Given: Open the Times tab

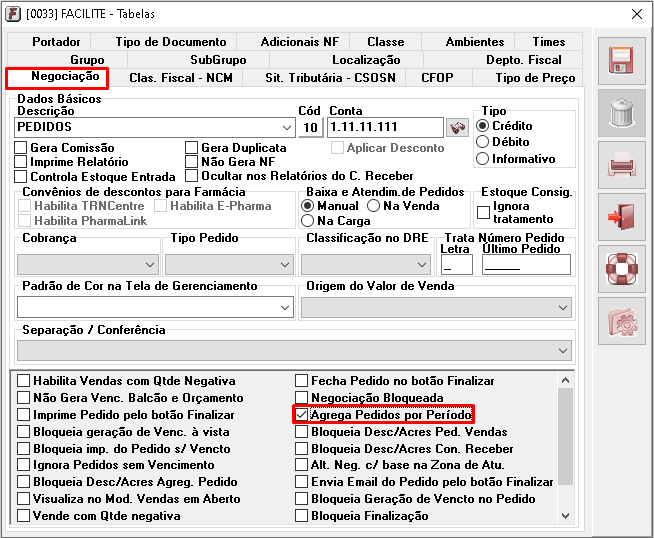Looking at the screenshot, I should 548,42.
